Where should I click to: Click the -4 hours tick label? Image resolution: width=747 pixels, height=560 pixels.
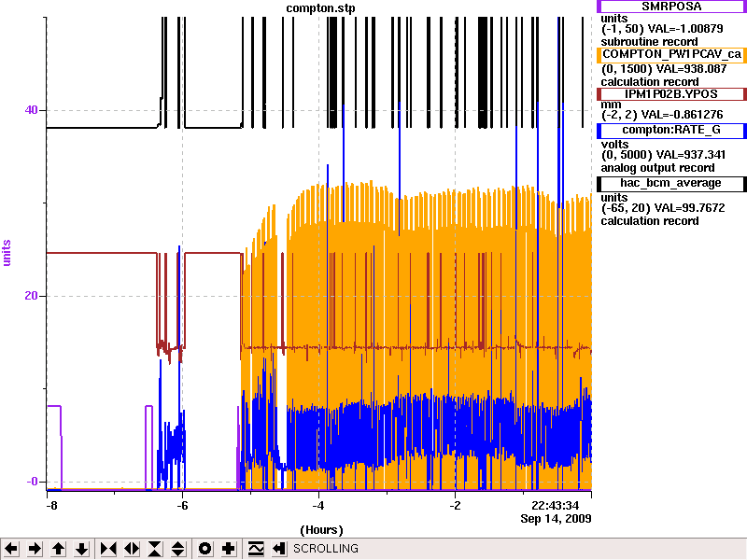tap(318, 506)
